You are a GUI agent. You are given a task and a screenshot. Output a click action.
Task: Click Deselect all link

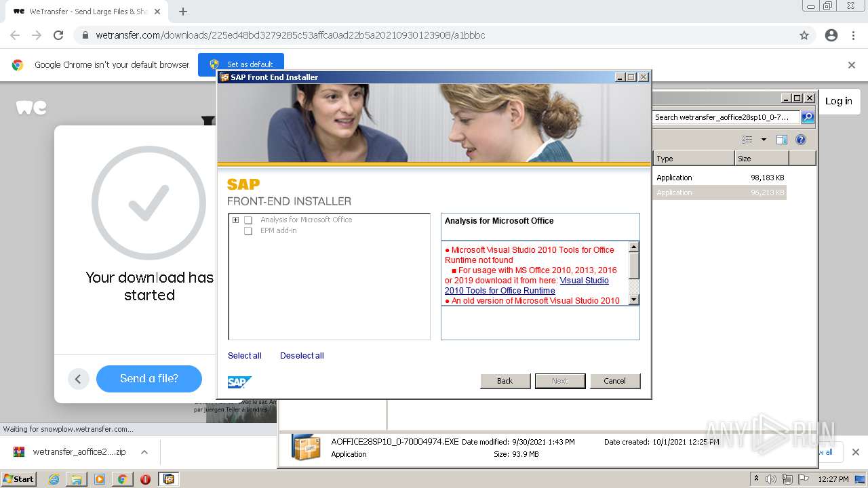[302, 356]
